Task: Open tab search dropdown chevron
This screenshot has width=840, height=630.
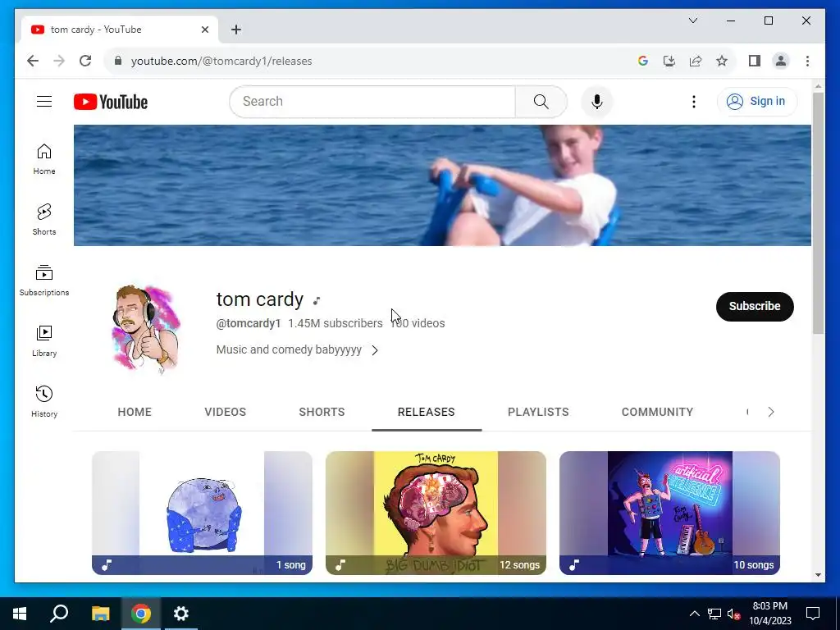Action: coord(692,21)
